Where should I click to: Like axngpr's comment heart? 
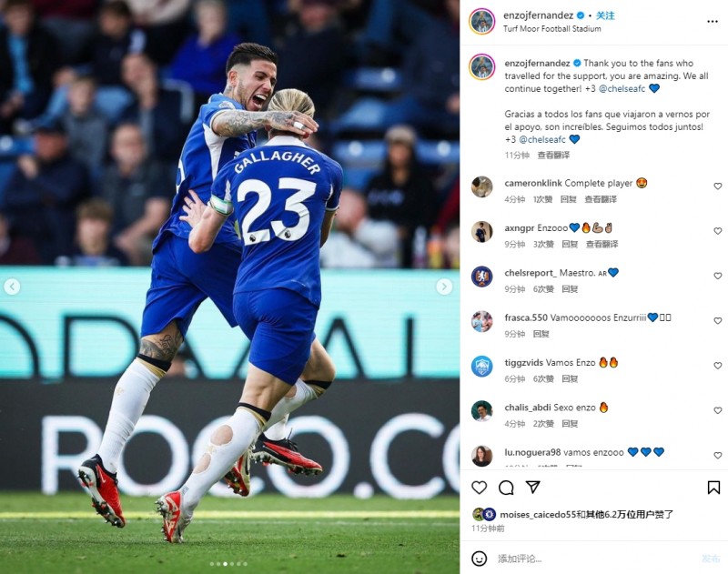718,231
